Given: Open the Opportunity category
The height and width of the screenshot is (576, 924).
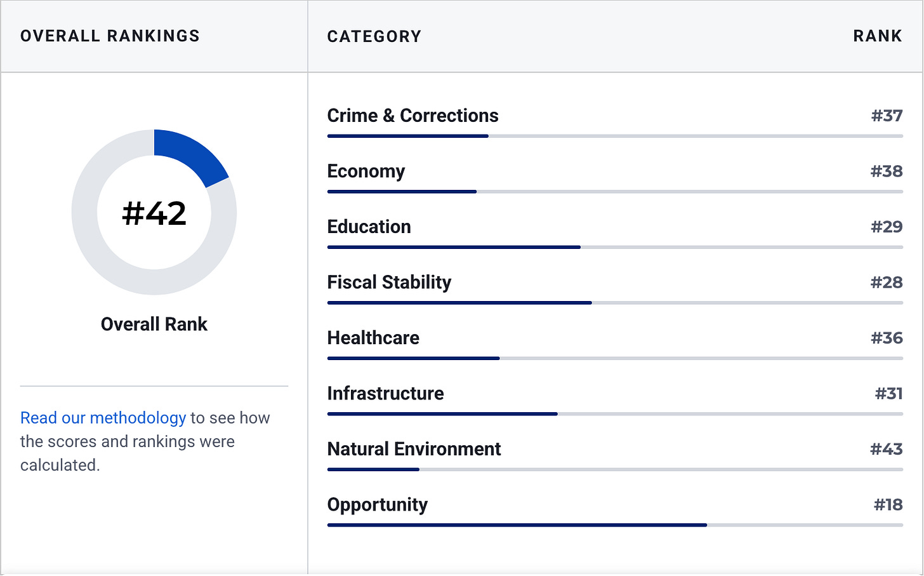Looking at the screenshot, I should coord(377,505).
